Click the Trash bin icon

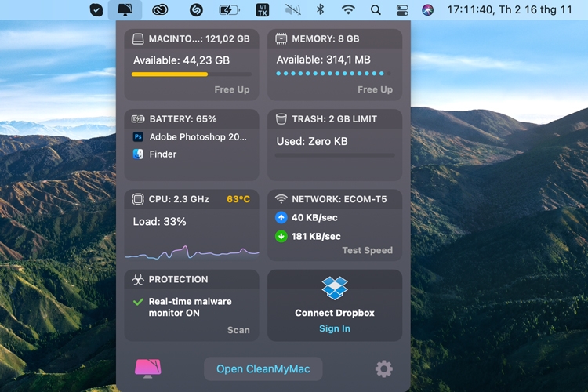pos(281,119)
